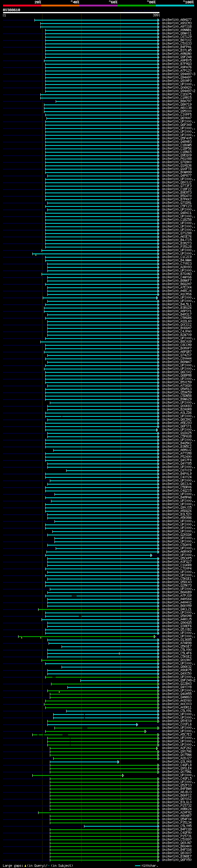Open the UniRef100_C5XG33 entry

tap(176, 43)
